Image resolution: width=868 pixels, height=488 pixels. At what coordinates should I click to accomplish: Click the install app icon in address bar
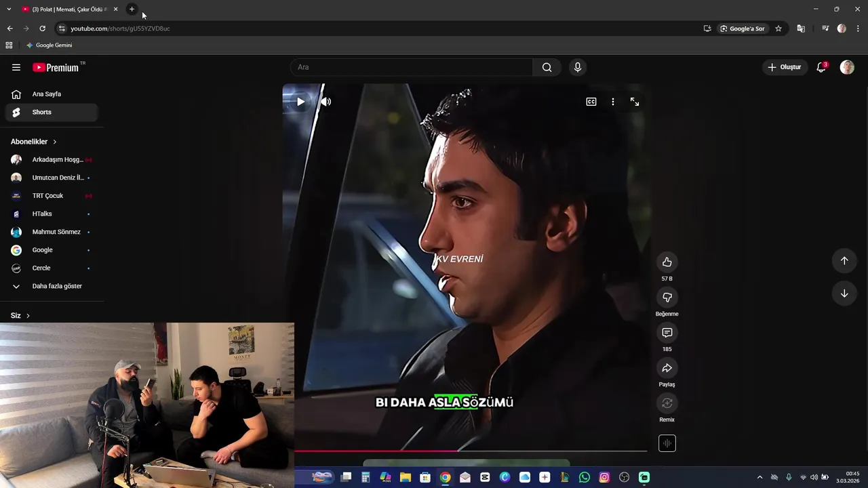coord(707,28)
